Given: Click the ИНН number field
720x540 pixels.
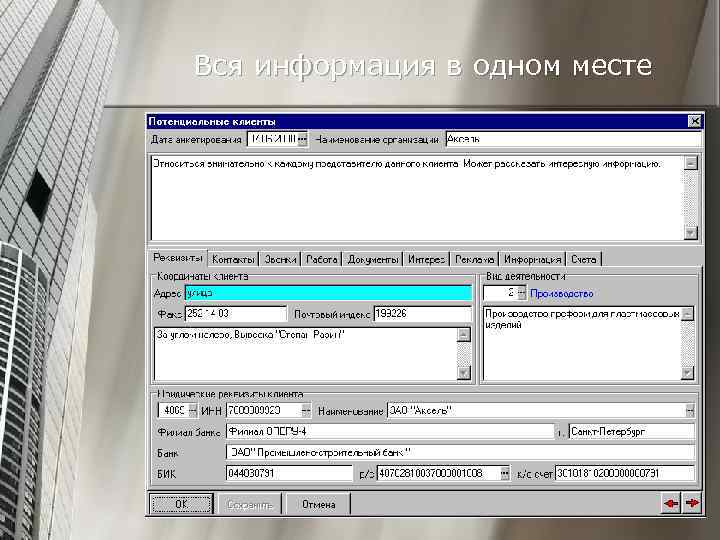Looking at the screenshot, I should (x=264, y=411).
